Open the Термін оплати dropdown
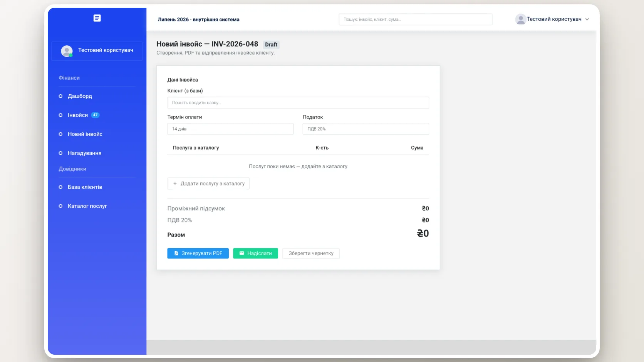 click(230, 129)
